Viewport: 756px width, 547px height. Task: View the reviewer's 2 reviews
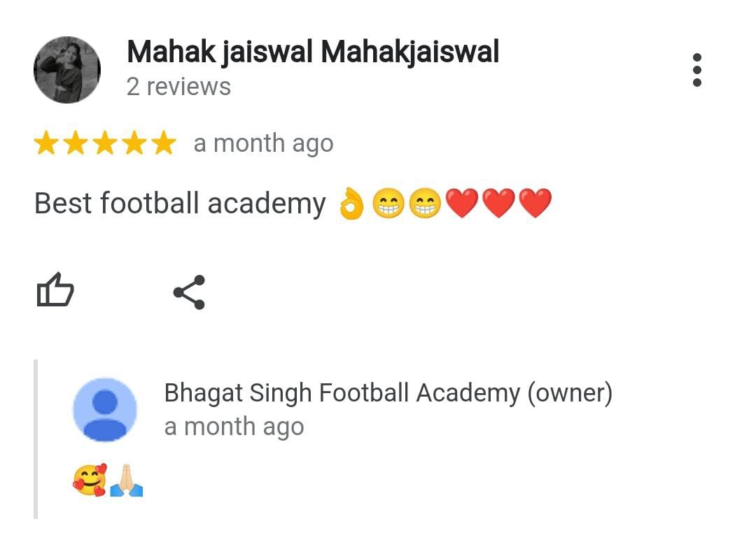(178, 87)
